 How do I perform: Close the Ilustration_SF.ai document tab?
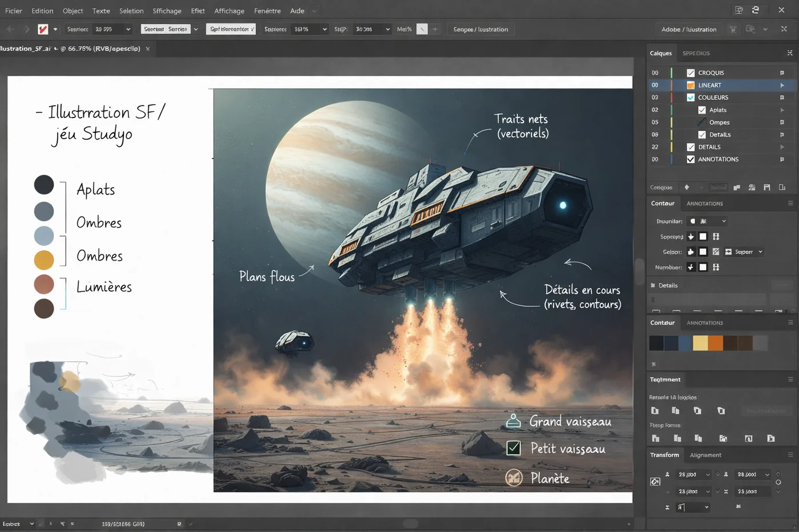click(148, 49)
